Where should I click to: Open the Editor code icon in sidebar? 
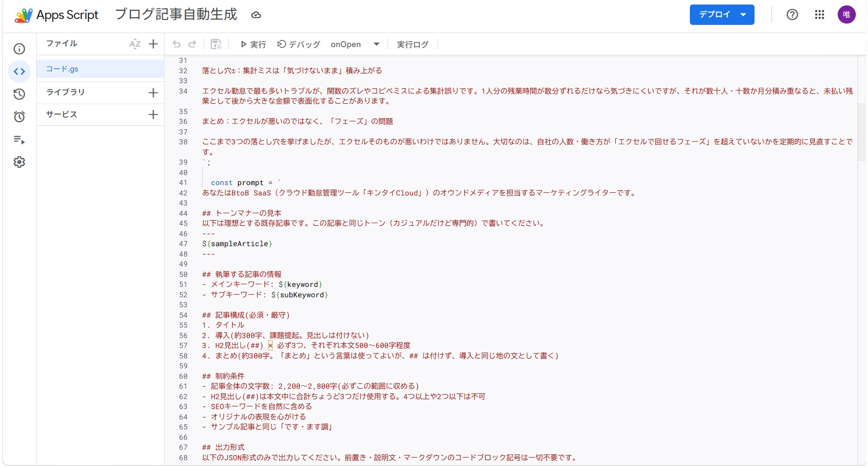(19, 71)
